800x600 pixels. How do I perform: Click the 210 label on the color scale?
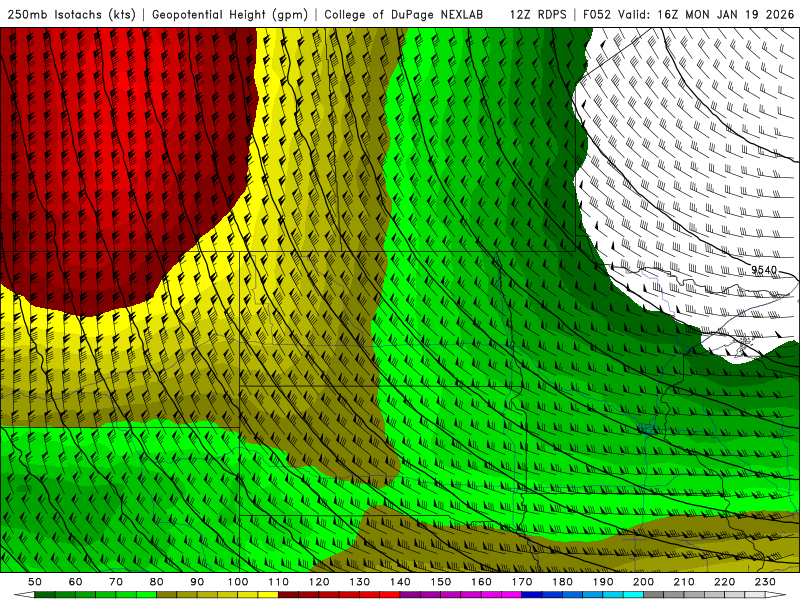point(684,582)
